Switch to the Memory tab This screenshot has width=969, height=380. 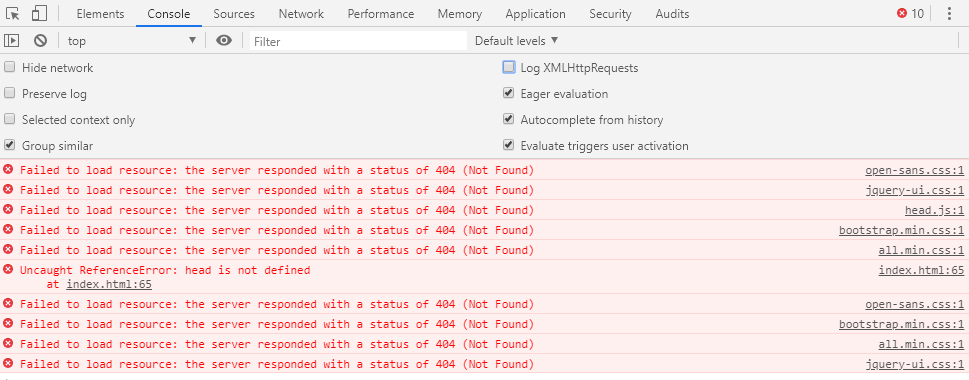(x=460, y=14)
